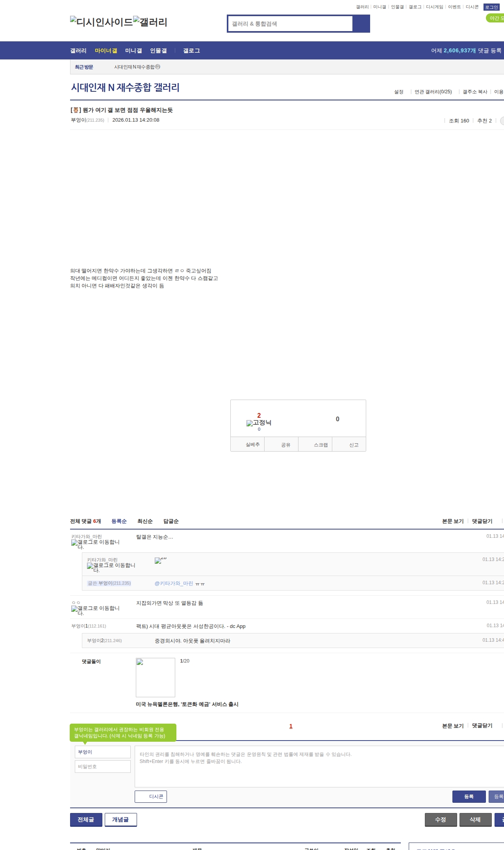Click the 부엉이 nickname input field
The image size is (504, 850).
coord(103,752)
